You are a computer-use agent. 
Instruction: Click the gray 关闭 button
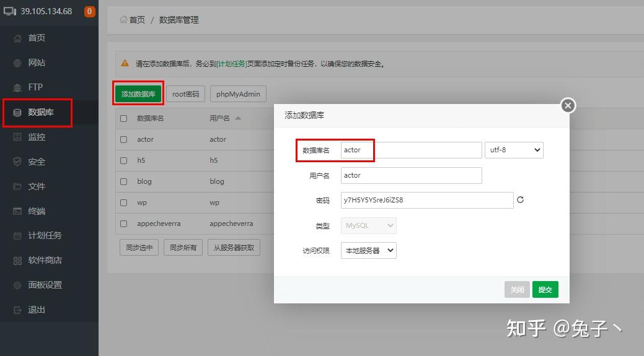pyautogui.click(x=517, y=290)
